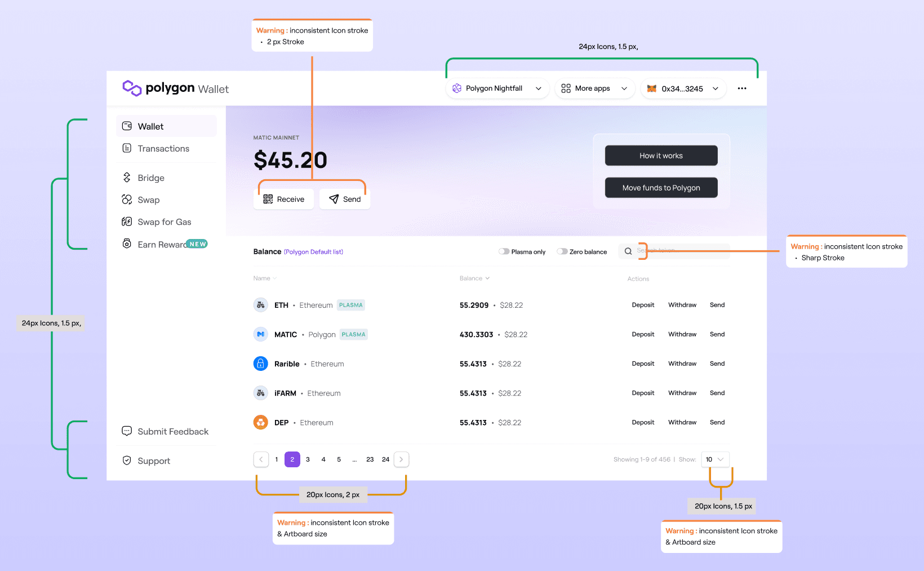924x571 pixels.
Task: Toggle the Zero balance switch
Action: (x=562, y=251)
